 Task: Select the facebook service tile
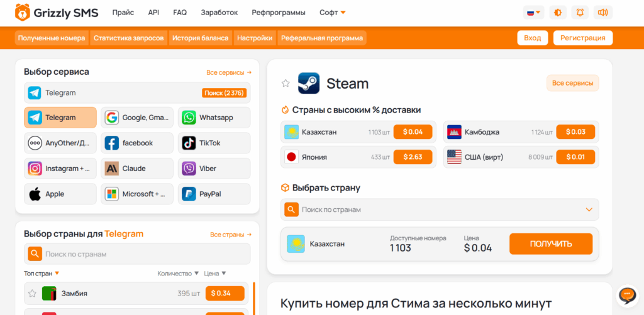(x=137, y=143)
